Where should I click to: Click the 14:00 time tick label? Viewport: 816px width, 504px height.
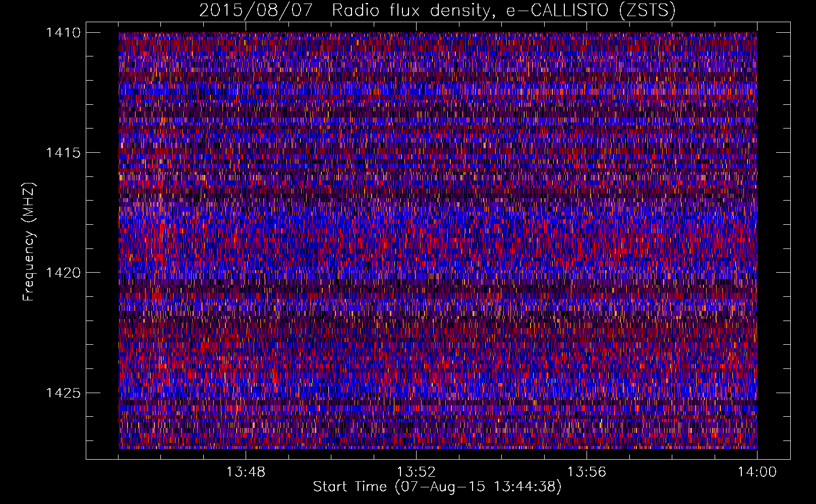coord(757,472)
